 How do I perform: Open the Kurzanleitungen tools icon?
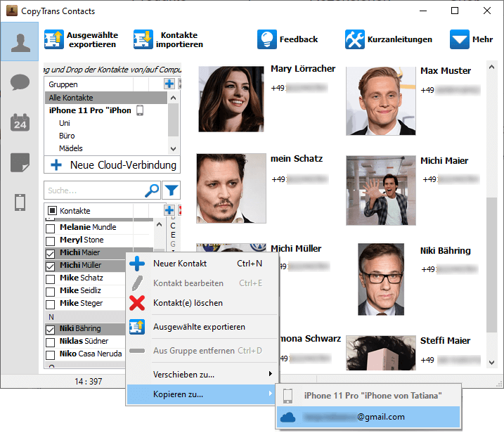point(355,39)
